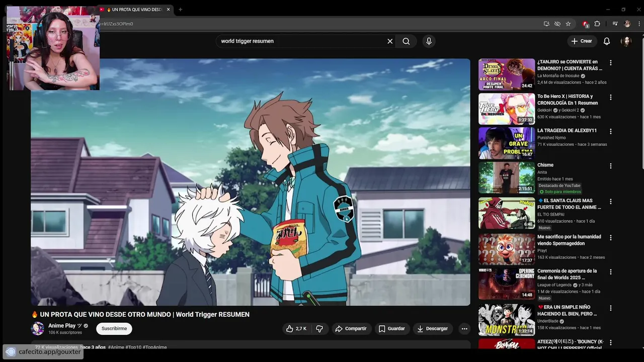Click the Descargar download button
644x362 pixels.
(x=432, y=329)
